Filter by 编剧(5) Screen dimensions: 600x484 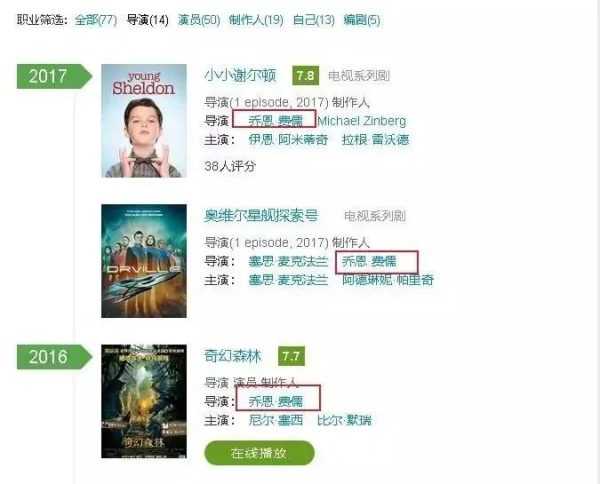coord(362,20)
